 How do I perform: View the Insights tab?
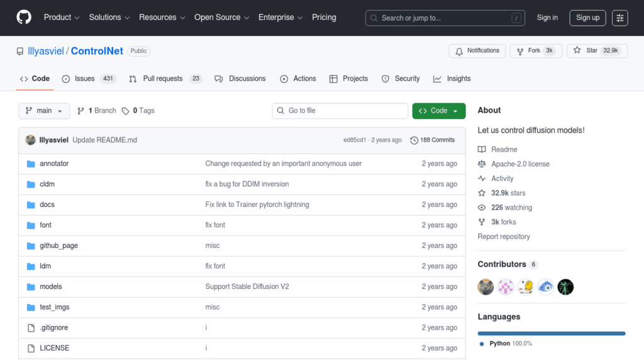click(452, 79)
